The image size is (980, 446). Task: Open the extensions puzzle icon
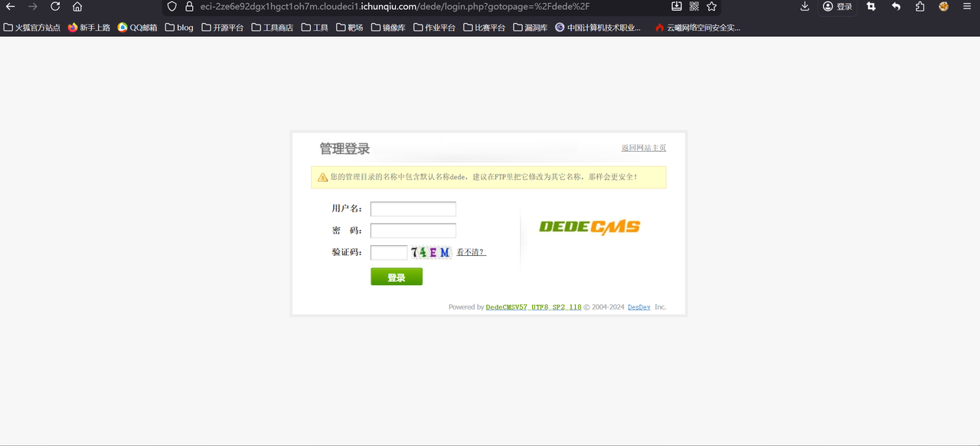[x=920, y=6]
